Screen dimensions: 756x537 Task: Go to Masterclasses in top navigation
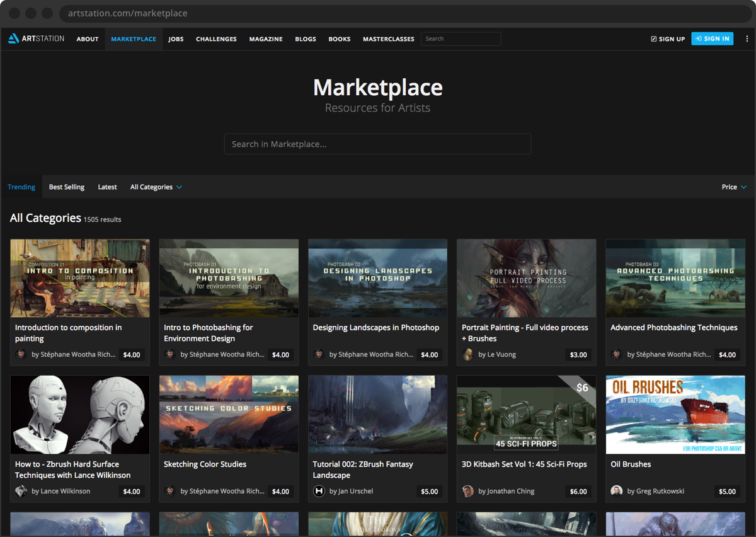coord(388,39)
